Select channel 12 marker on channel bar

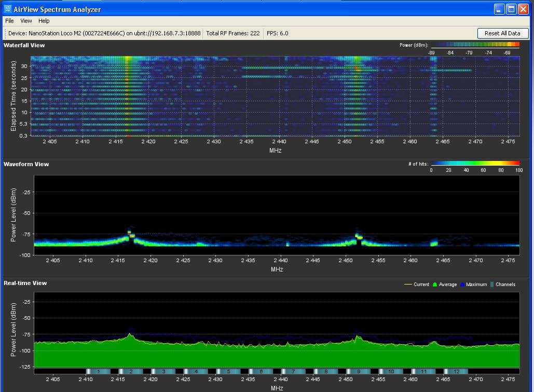[456, 372]
